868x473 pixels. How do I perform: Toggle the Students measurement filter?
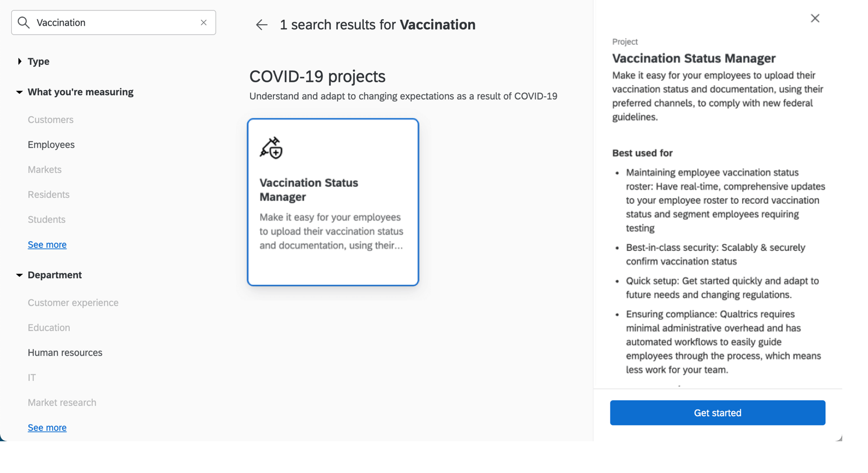(x=46, y=219)
